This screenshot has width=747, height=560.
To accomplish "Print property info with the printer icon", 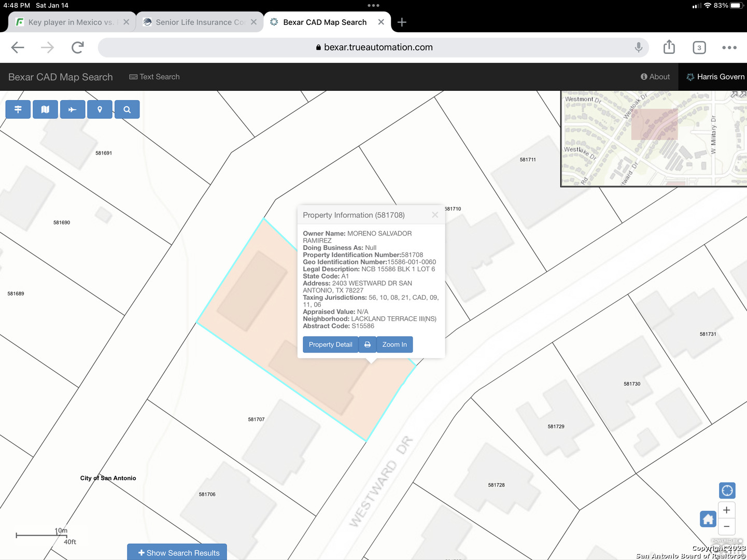I will (368, 345).
